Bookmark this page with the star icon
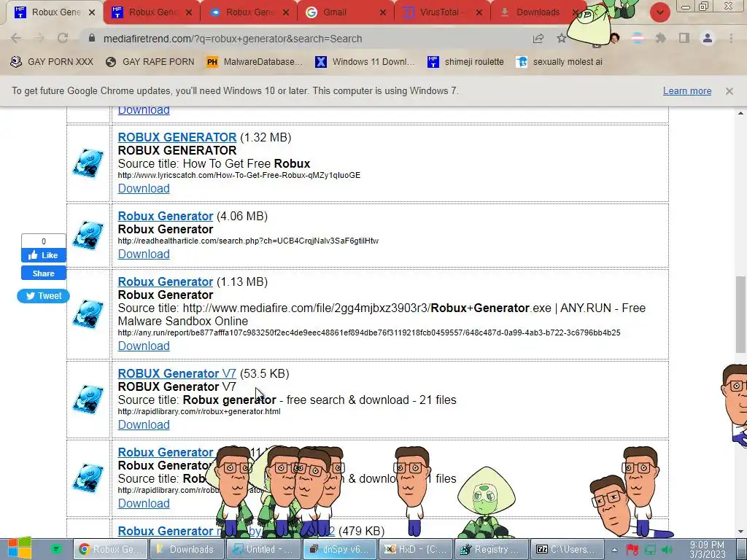The width and height of the screenshot is (747, 560). point(562,39)
